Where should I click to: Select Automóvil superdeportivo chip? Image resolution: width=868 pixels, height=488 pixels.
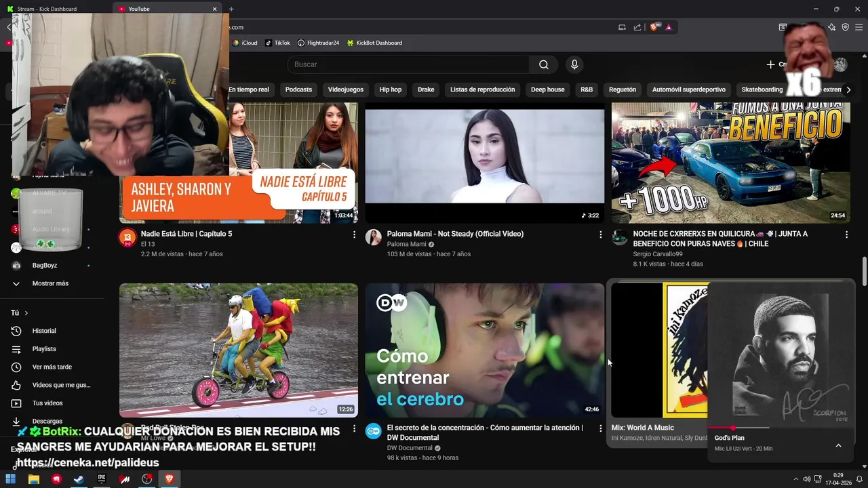(x=689, y=89)
